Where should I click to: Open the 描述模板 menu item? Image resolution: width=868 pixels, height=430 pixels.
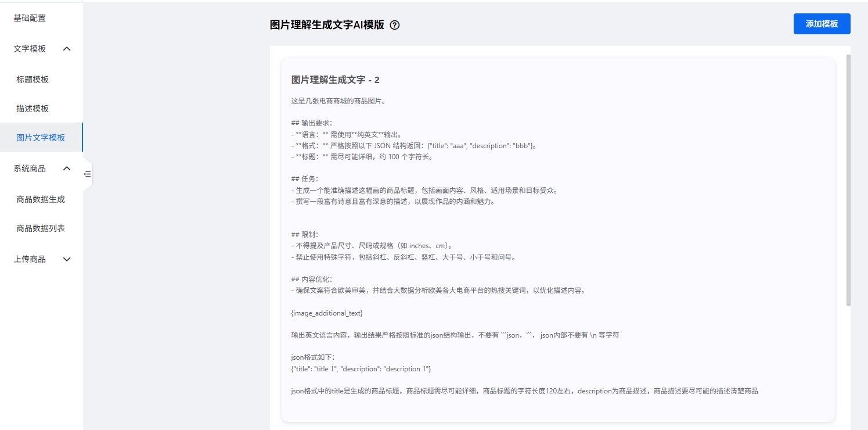pos(33,109)
